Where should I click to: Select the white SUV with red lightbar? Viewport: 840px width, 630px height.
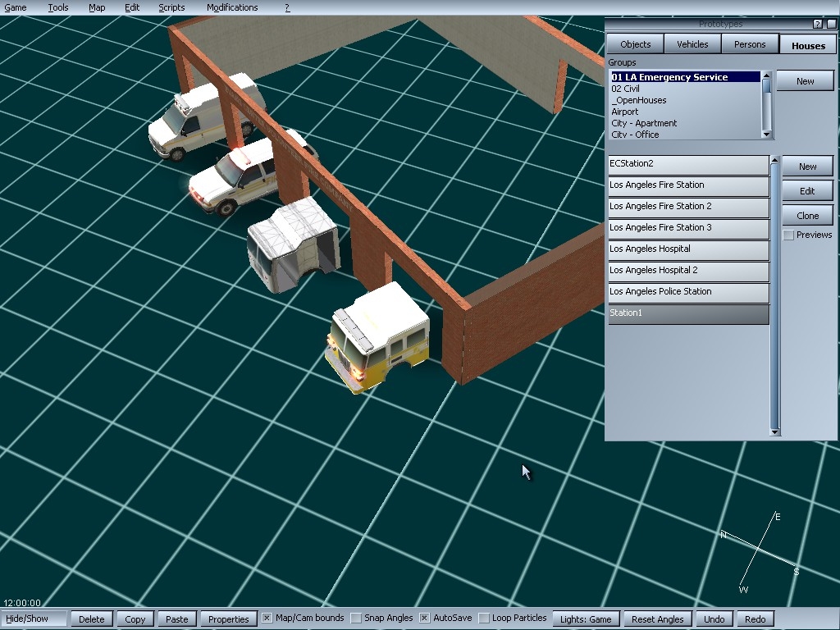(x=241, y=174)
